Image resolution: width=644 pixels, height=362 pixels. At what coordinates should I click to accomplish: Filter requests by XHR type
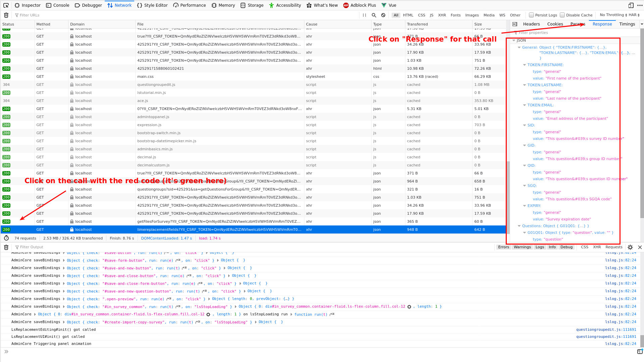click(442, 15)
